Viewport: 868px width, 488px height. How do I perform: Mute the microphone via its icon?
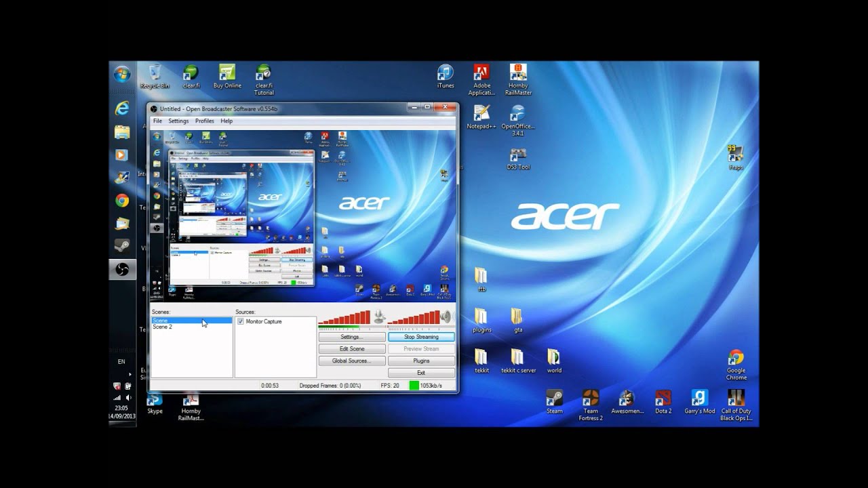(379, 317)
